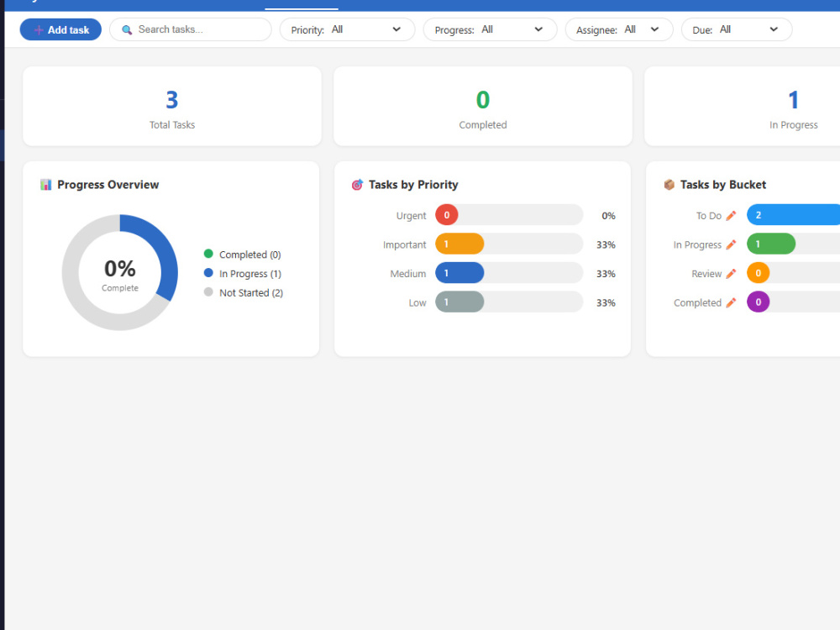Screen dimensions: 840x630
Task: Click the Review bucket orange count badge
Action: click(758, 273)
